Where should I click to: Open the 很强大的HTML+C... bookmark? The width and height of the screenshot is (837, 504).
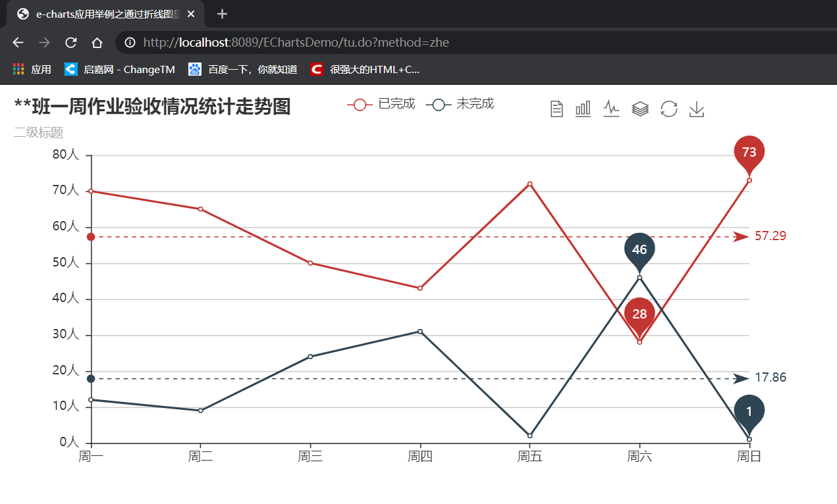click(365, 69)
